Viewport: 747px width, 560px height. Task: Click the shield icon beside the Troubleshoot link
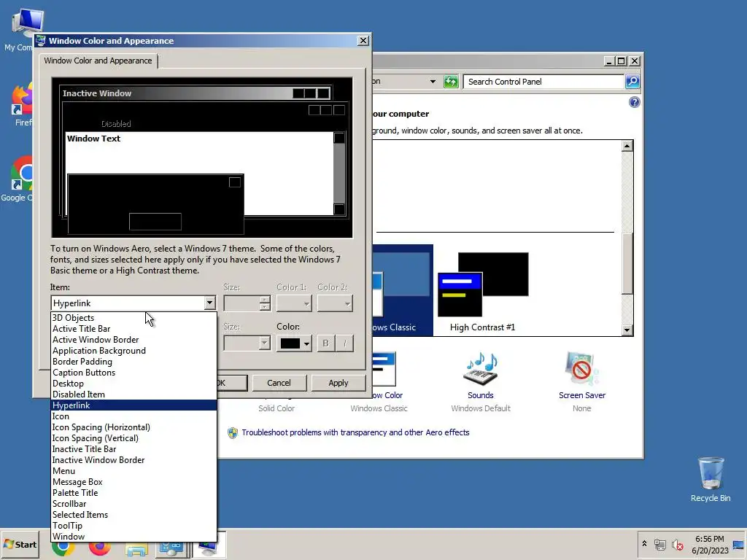233,433
